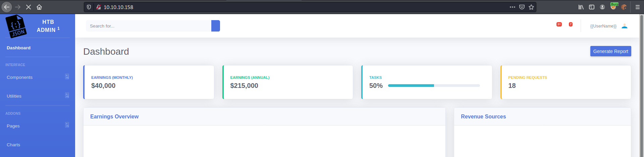
Task: Open alerts icon with 3+ badge
Action: 559,24
